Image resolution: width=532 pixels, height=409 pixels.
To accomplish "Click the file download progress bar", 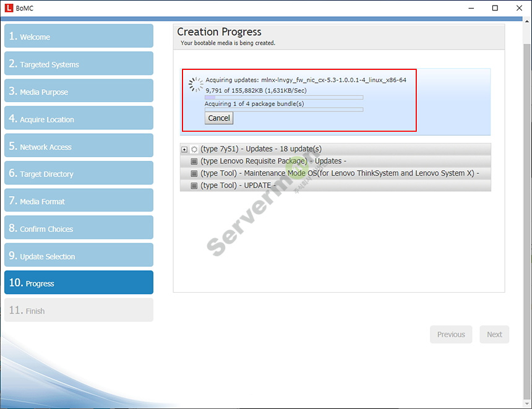I will click(x=284, y=97).
